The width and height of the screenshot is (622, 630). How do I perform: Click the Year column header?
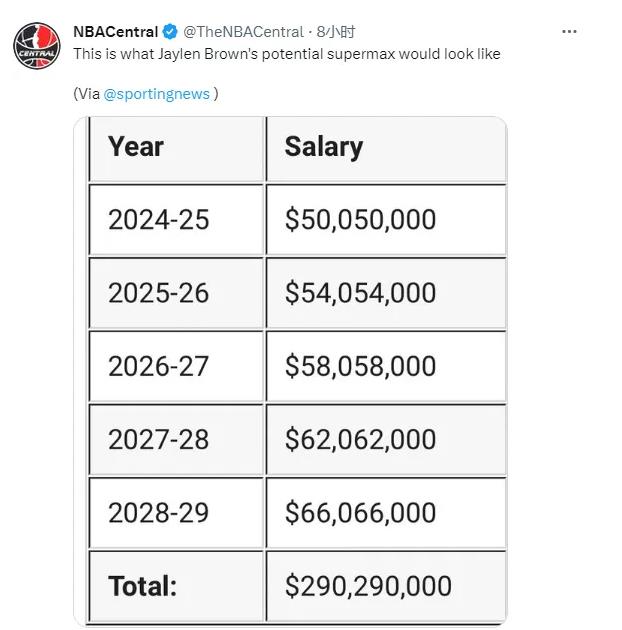(x=176, y=149)
